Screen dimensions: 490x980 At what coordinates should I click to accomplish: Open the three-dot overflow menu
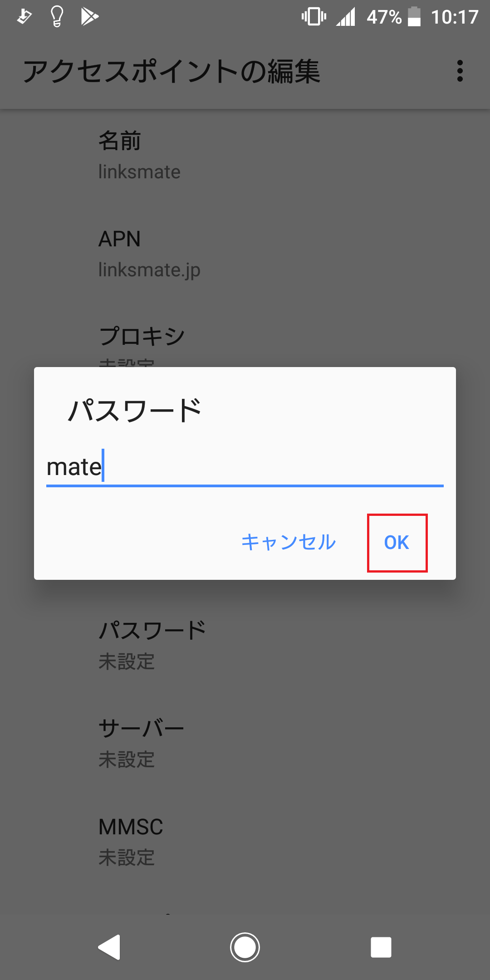tap(460, 71)
